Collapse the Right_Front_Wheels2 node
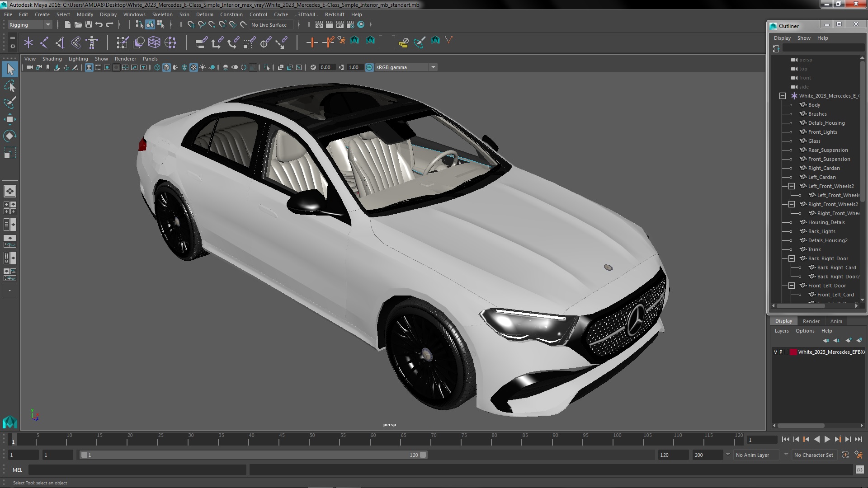868x488 pixels. 792,204
